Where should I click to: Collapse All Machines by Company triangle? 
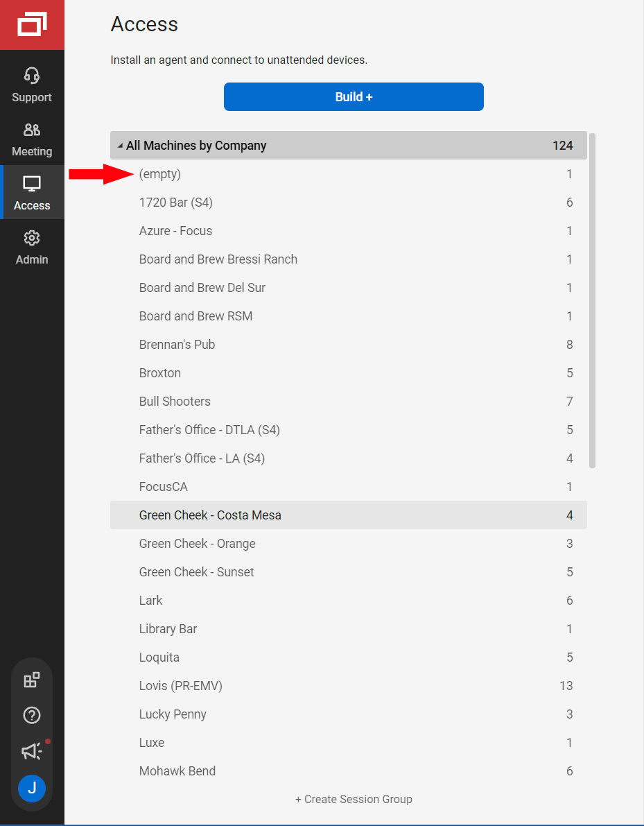tap(121, 146)
